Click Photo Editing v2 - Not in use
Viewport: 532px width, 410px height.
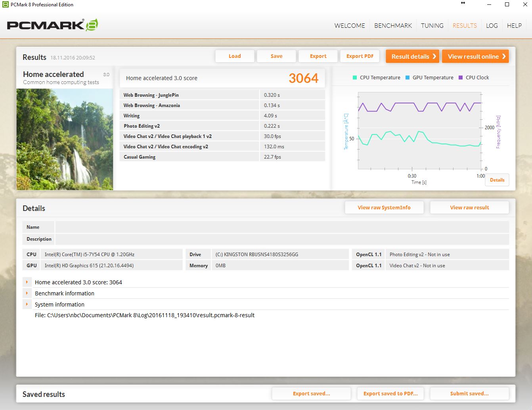(x=419, y=255)
